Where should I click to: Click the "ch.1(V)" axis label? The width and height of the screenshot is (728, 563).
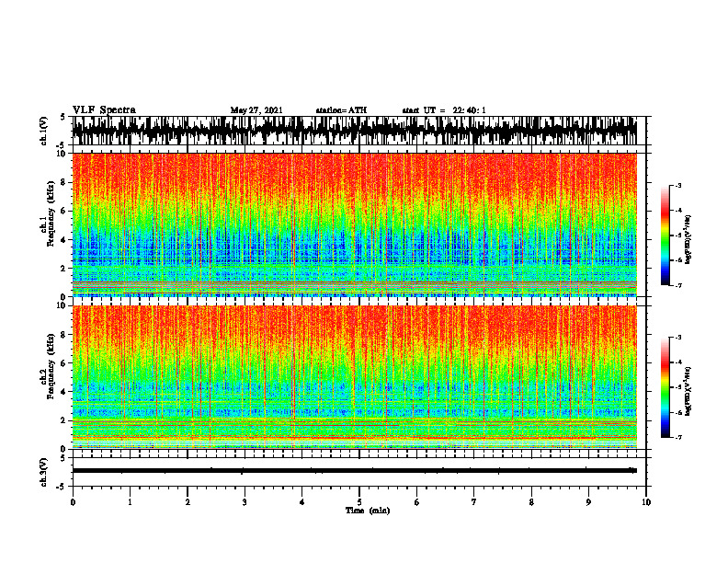pos(43,131)
